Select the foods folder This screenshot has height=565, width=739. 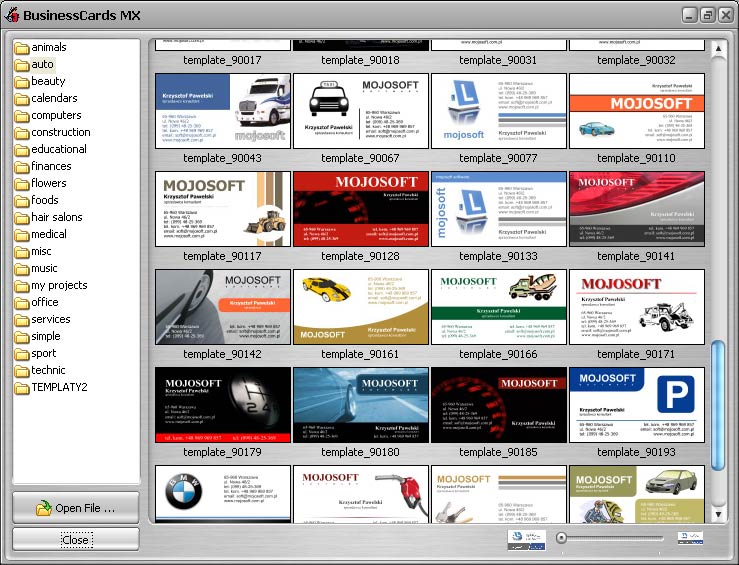[37, 200]
